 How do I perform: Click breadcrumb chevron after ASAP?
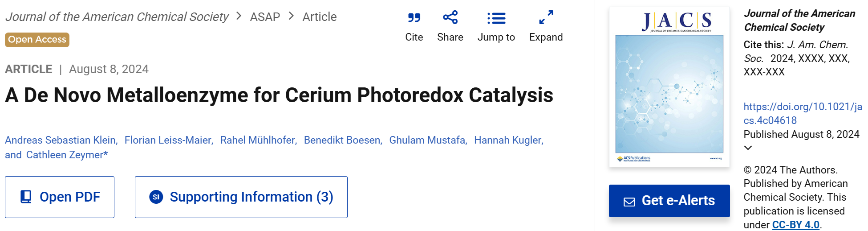coord(291,16)
